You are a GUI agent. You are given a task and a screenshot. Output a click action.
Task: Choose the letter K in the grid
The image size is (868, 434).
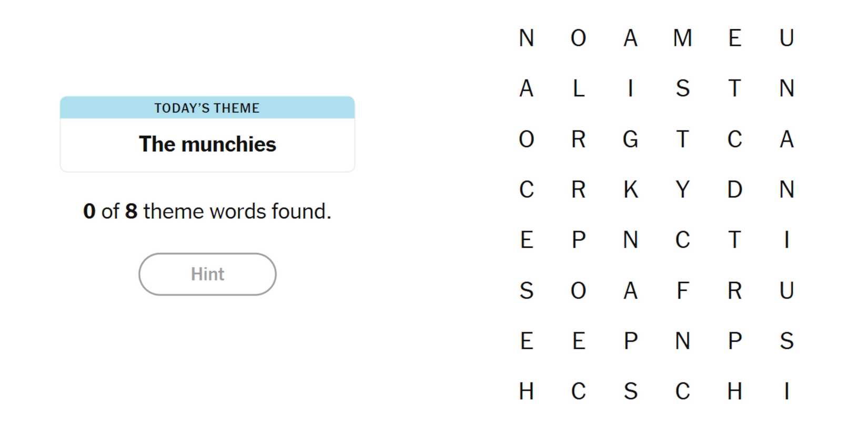[630, 189]
